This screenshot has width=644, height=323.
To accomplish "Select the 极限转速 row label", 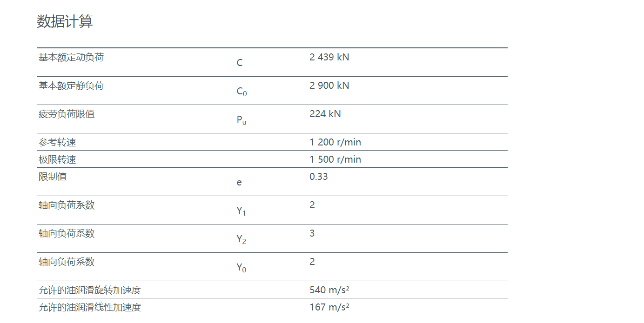I will [x=57, y=159].
